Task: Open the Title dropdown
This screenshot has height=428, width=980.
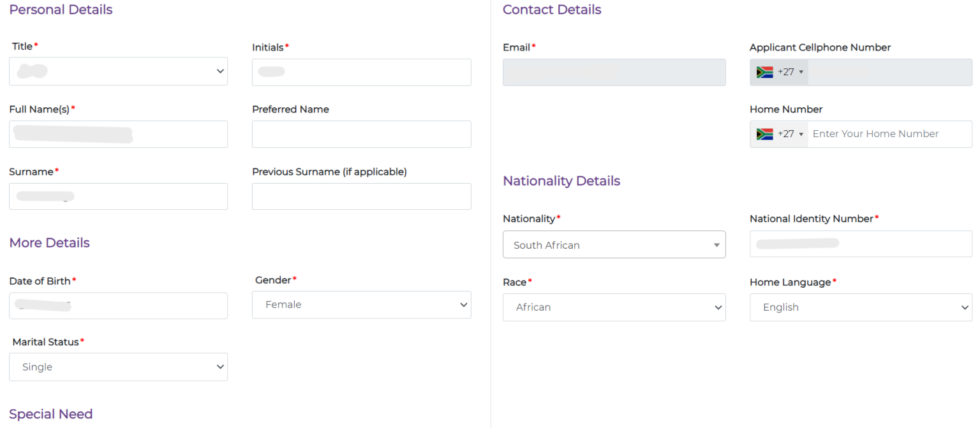Action: click(x=118, y=71)
